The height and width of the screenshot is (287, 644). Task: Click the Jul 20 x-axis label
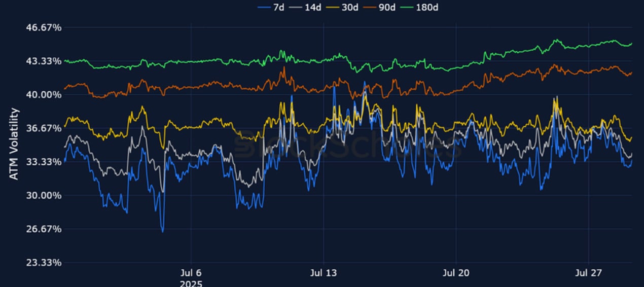tap(456, 273)
